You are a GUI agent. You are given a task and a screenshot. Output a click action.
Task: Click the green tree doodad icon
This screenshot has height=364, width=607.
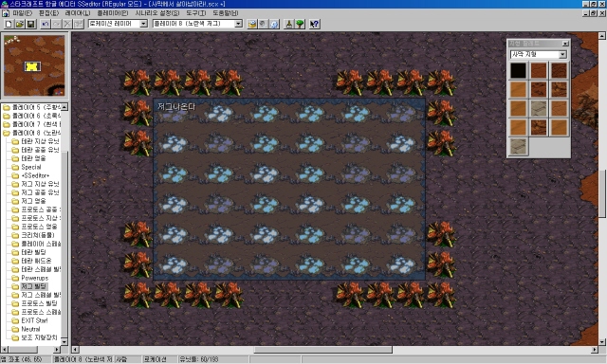click(300, 24)
